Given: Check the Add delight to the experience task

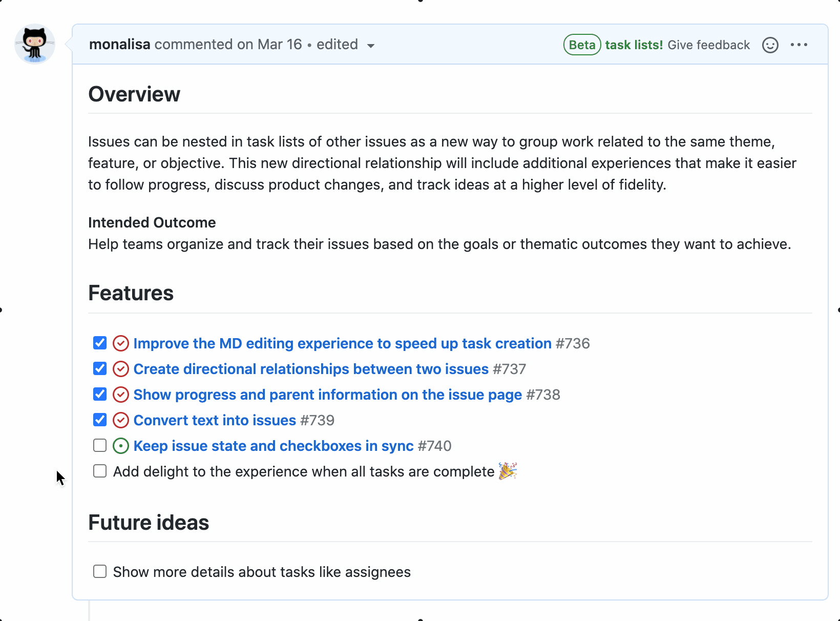Looking at the screenshot, I should click(100, 471).
